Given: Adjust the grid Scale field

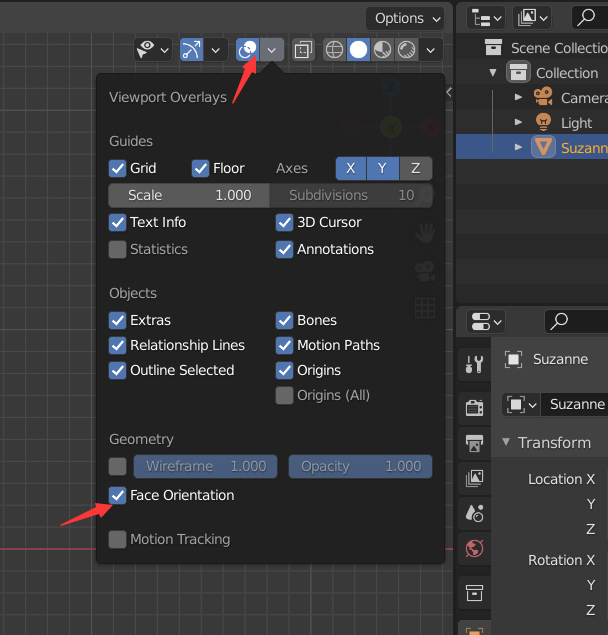Looking at the screenshot, I should 189,196.
